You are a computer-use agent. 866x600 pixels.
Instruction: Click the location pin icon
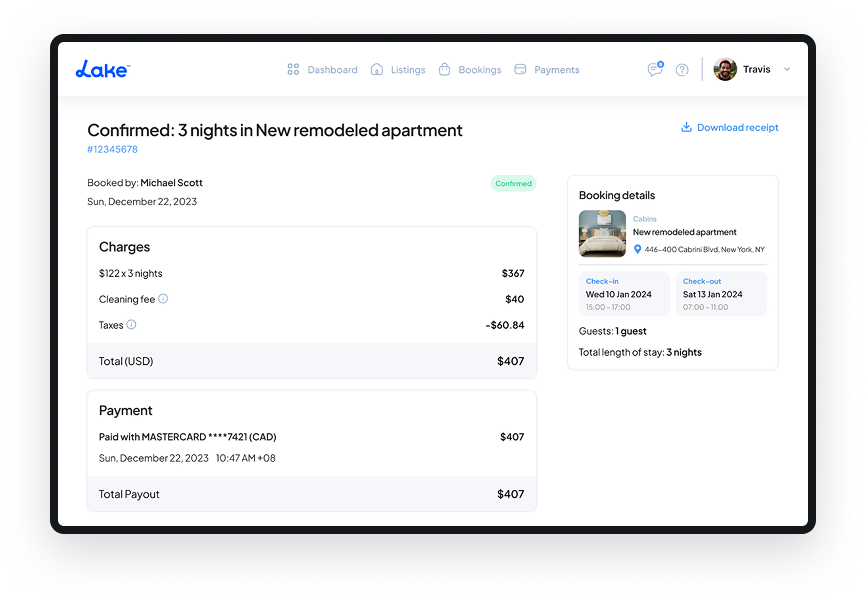[638, 249]
